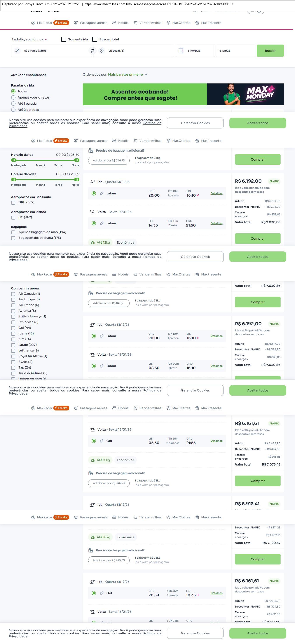Filter by Air France airline checkbox

(x=13, y=305)
